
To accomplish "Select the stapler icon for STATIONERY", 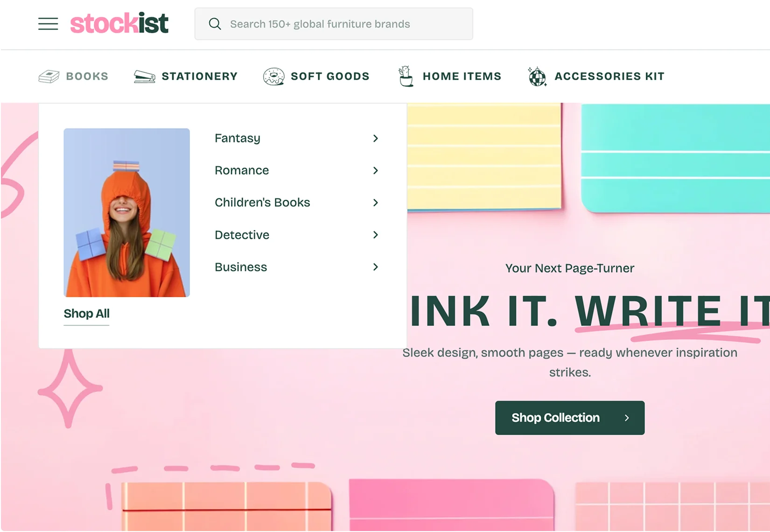I will tap(144, 76).
